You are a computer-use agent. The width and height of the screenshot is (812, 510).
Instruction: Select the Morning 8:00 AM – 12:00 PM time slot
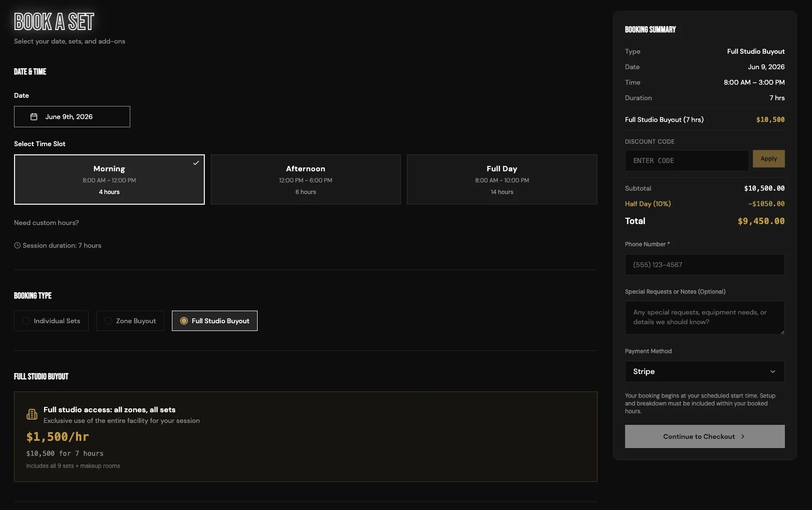point(109,180)
